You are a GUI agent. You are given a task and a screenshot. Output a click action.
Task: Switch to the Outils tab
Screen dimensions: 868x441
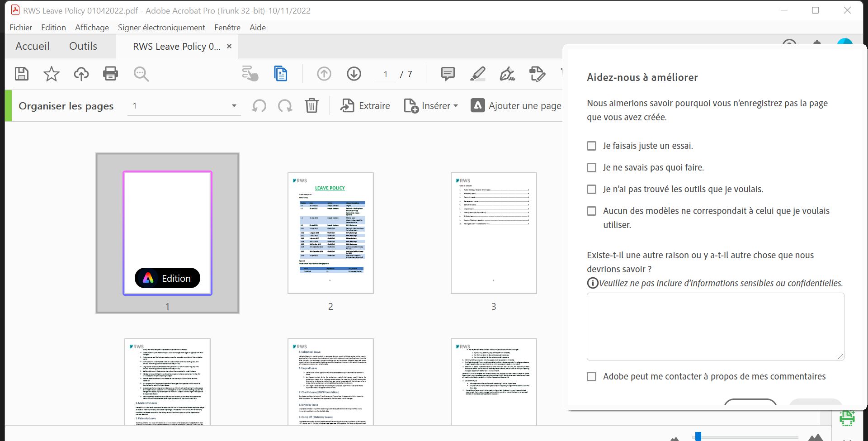tap(83, 46)
